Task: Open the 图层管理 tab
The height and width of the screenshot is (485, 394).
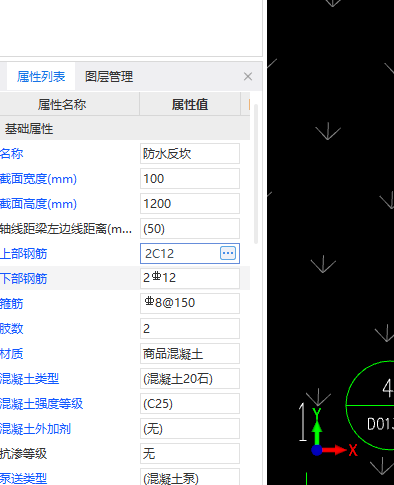Action: [109, 77]
